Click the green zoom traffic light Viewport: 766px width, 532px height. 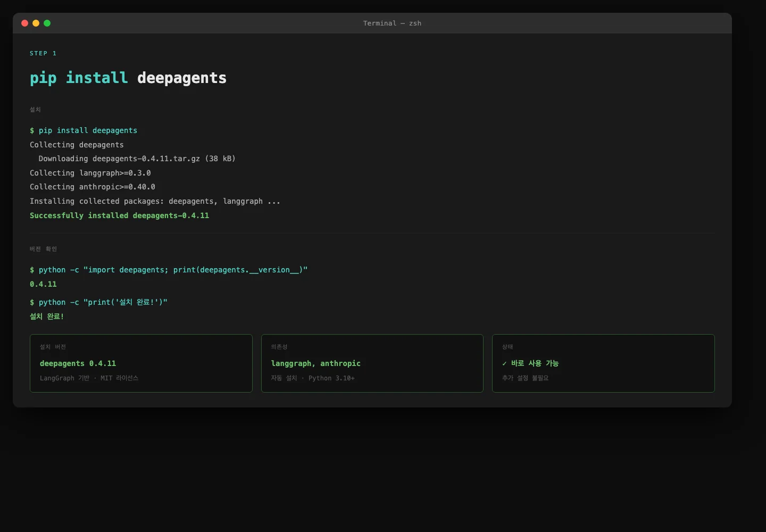point(47,23)
